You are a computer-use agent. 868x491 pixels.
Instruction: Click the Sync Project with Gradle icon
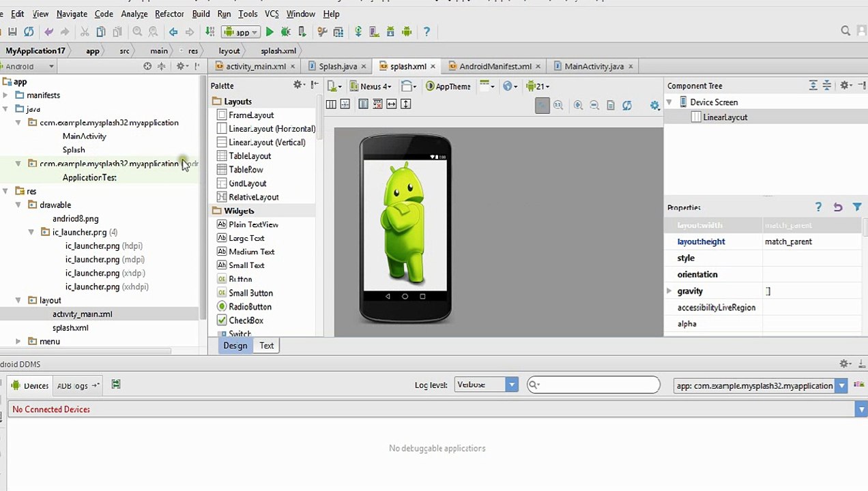click(x=358, y=31)
